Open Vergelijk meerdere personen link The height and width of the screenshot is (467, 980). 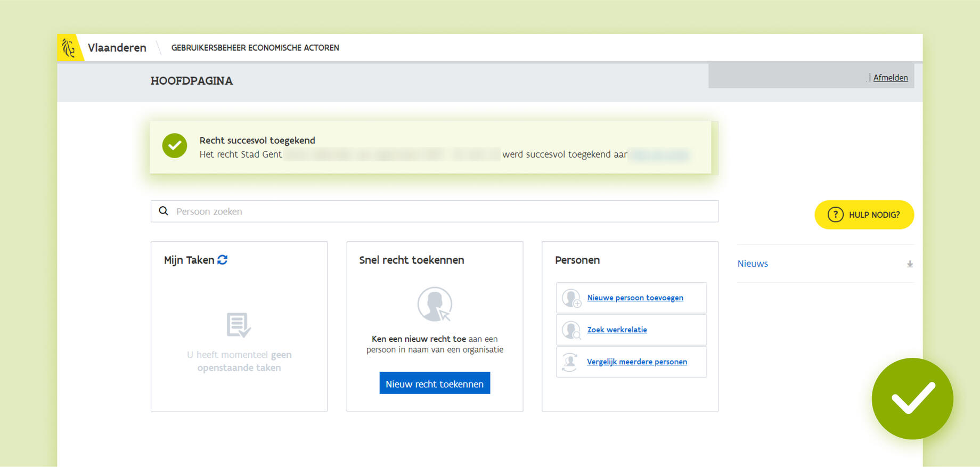click(637, 362)
